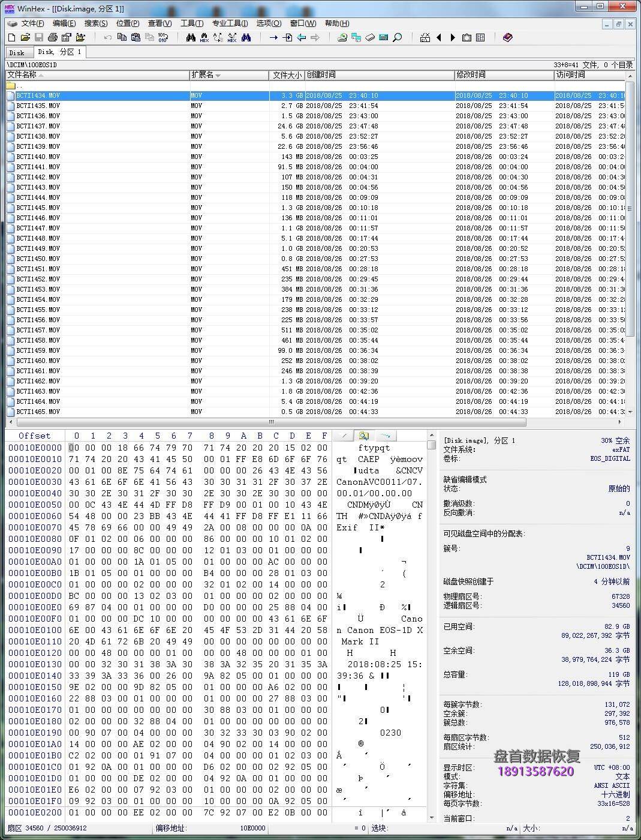Open the 搜索(S) menu
The width and height of the screenshot is (641, 840).
(96, 23)
